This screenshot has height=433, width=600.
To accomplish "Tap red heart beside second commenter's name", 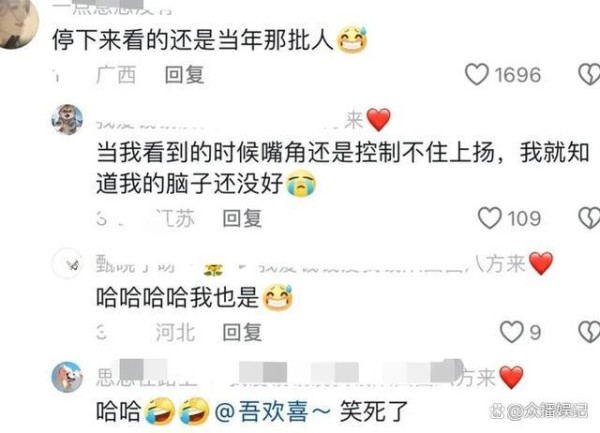I will tap(378, 120).
